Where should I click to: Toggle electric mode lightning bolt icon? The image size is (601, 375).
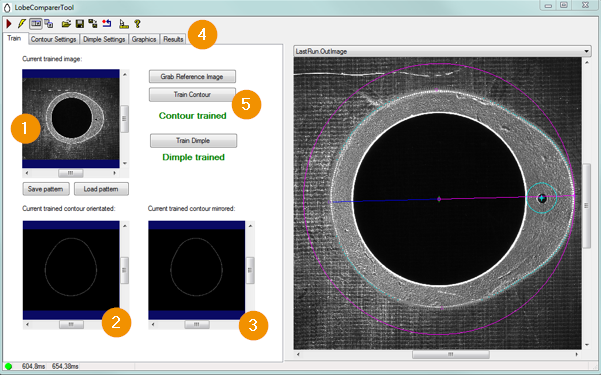click(x=21, y=24)
